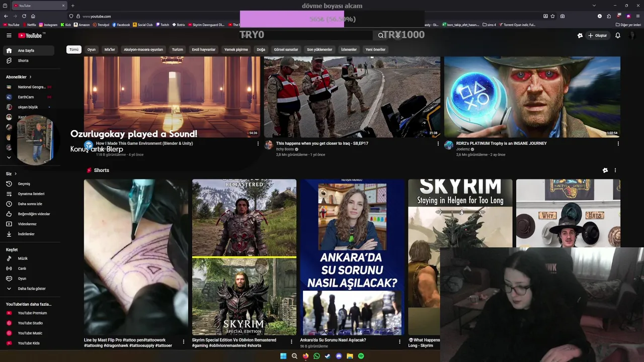
Task: Open EarthCam subscription channel
Action: click(29, 97)
